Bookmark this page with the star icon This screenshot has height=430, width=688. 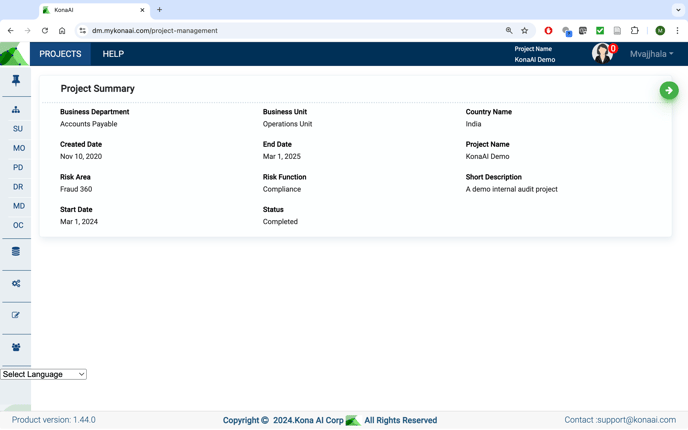[524, 31]
